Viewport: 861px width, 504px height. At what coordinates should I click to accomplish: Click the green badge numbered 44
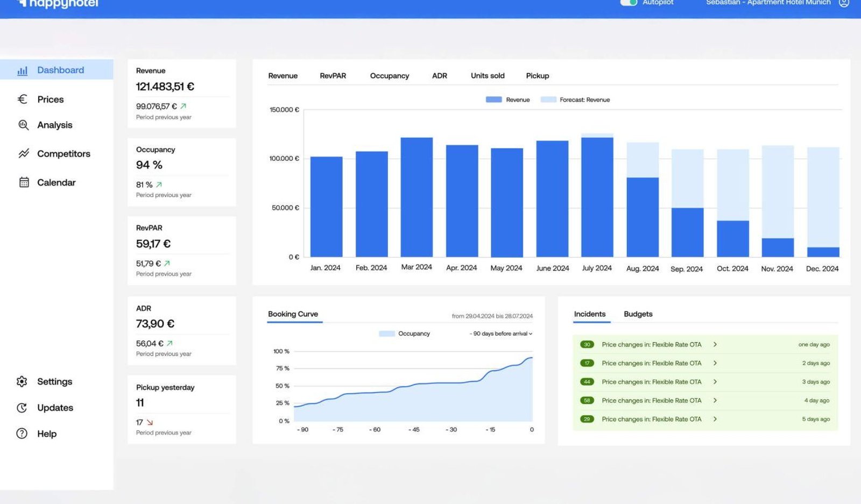587,382
